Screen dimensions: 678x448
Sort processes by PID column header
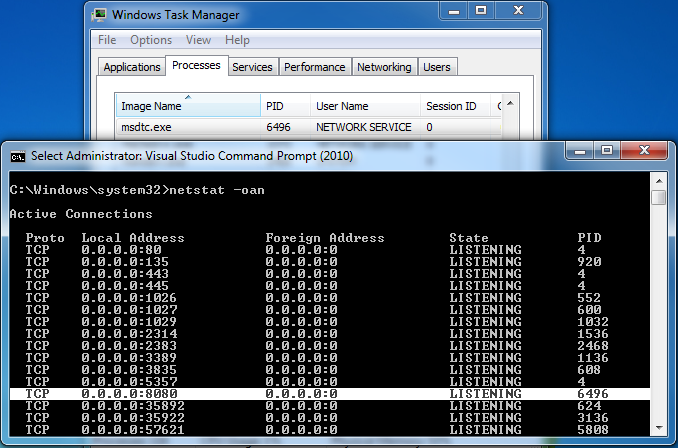[x=285, y=106]
